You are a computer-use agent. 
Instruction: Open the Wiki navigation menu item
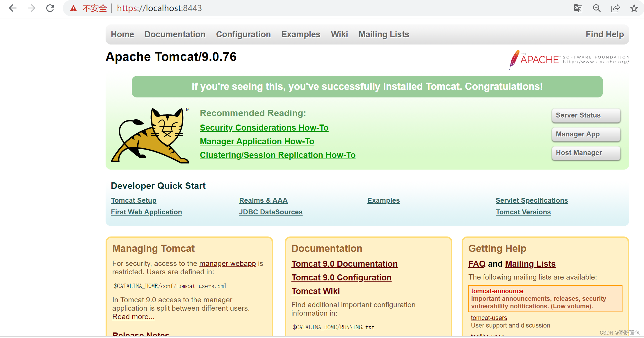click(339, 34)
